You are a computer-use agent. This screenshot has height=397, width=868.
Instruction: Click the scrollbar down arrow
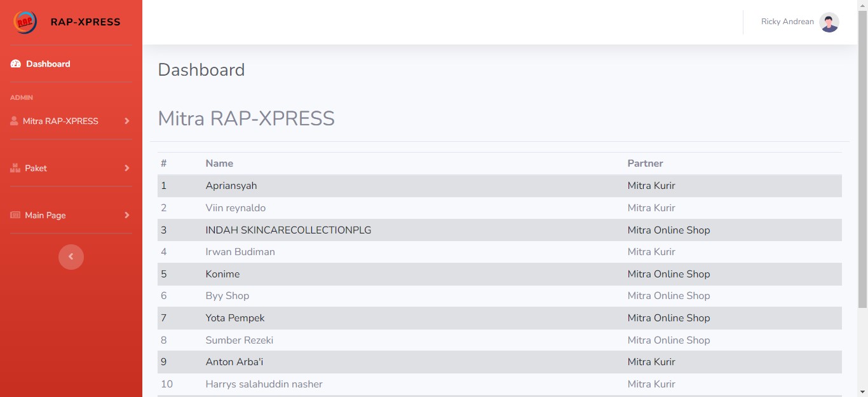coord(862,392)
